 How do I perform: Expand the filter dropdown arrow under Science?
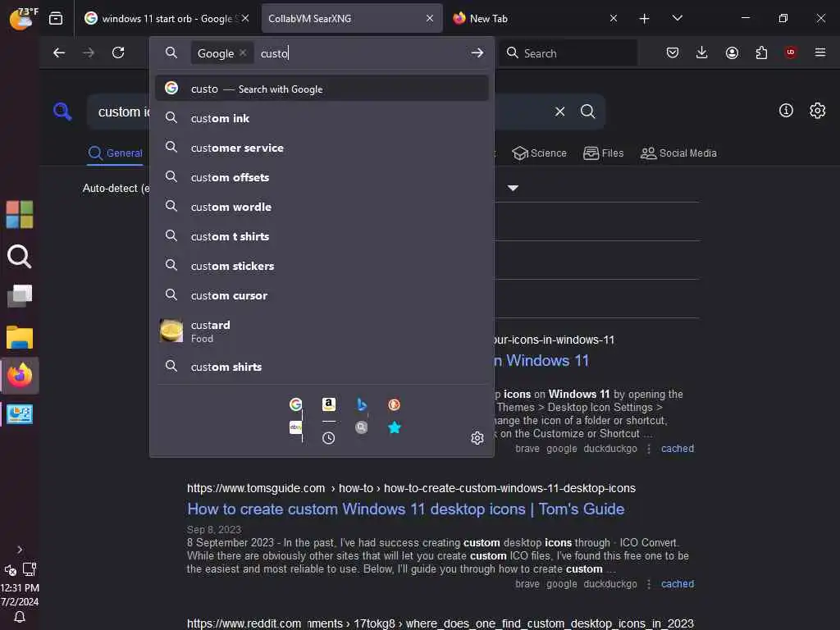[x=513, y=188]
